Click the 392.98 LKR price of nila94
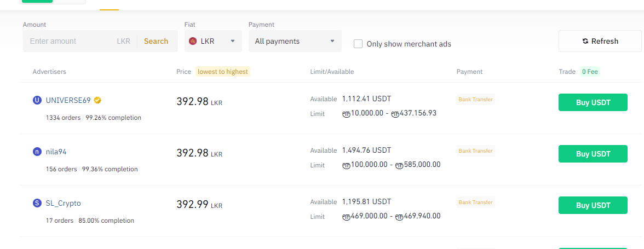Image resolution: width=644 pixels, height=249 pixels. pyautogui.click(x=199, y=153)
